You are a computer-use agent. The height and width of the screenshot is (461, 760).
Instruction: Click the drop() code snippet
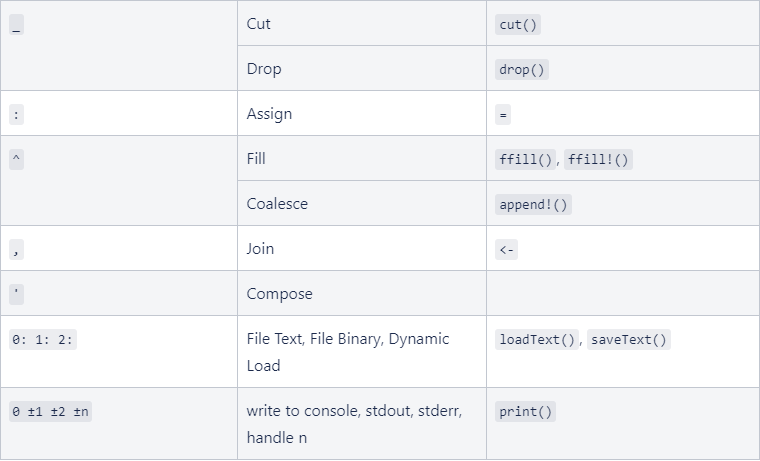coord(522,70)
